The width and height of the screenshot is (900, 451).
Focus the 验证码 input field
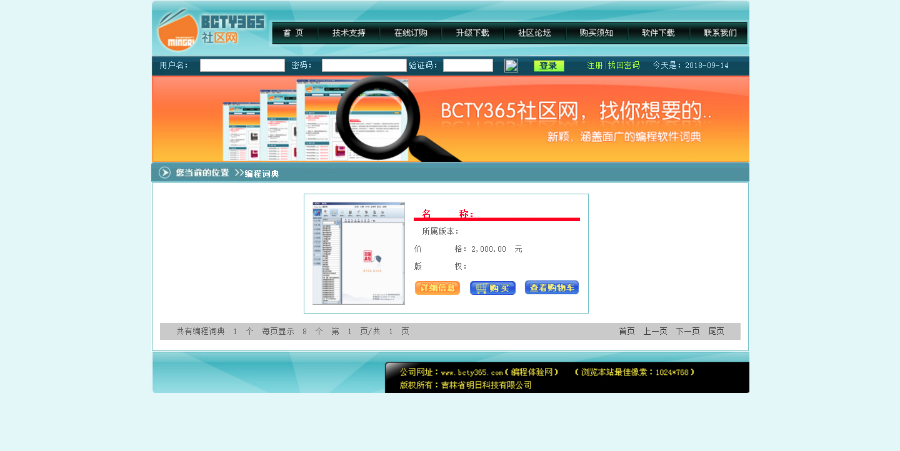[468, 65]
